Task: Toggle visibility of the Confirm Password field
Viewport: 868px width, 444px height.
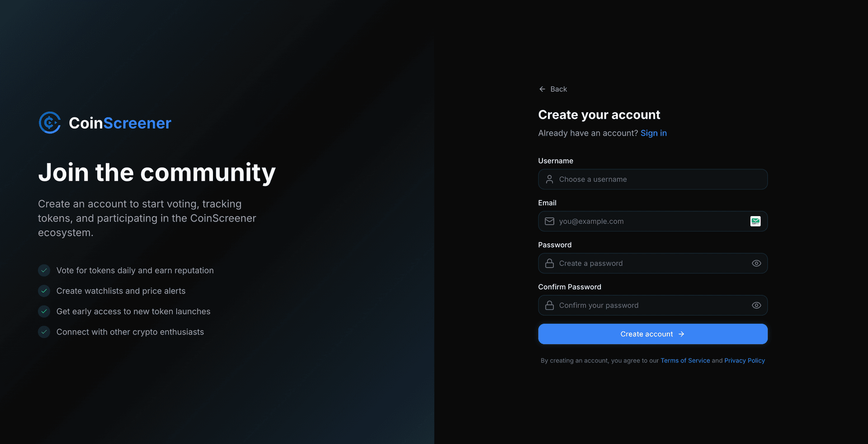Action: (756, 306)
